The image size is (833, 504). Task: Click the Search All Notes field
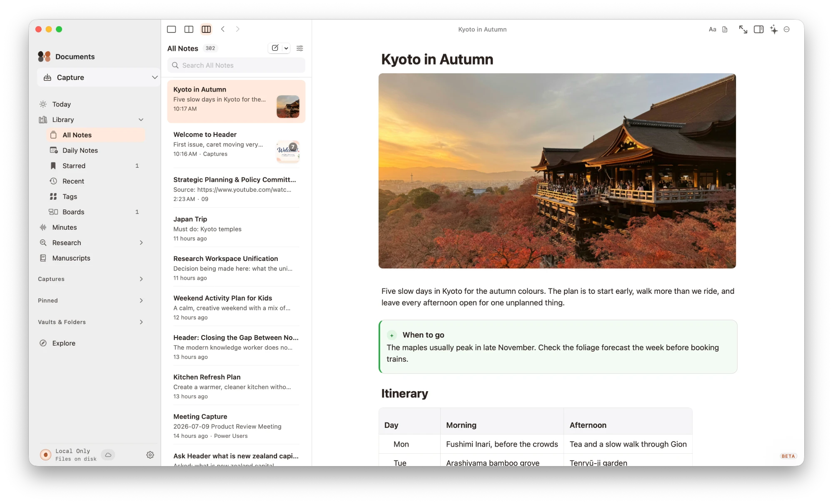[236, 65]
